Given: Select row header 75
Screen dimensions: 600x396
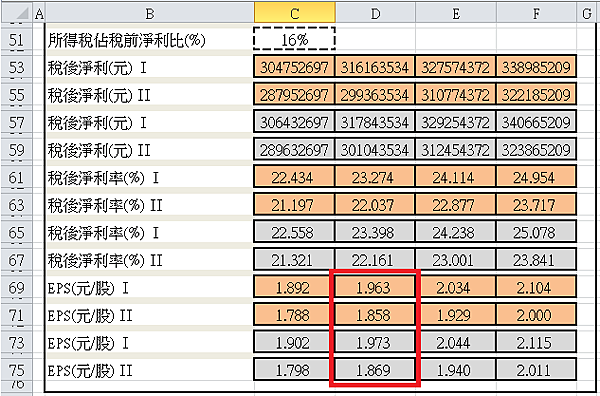Looking at the screenshot, I should 16,370.
